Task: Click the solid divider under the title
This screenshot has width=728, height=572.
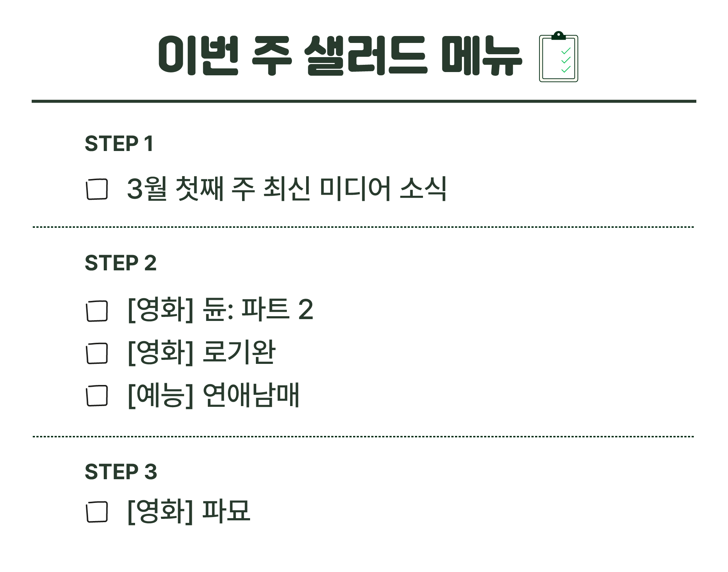Action: pos(364,101)
